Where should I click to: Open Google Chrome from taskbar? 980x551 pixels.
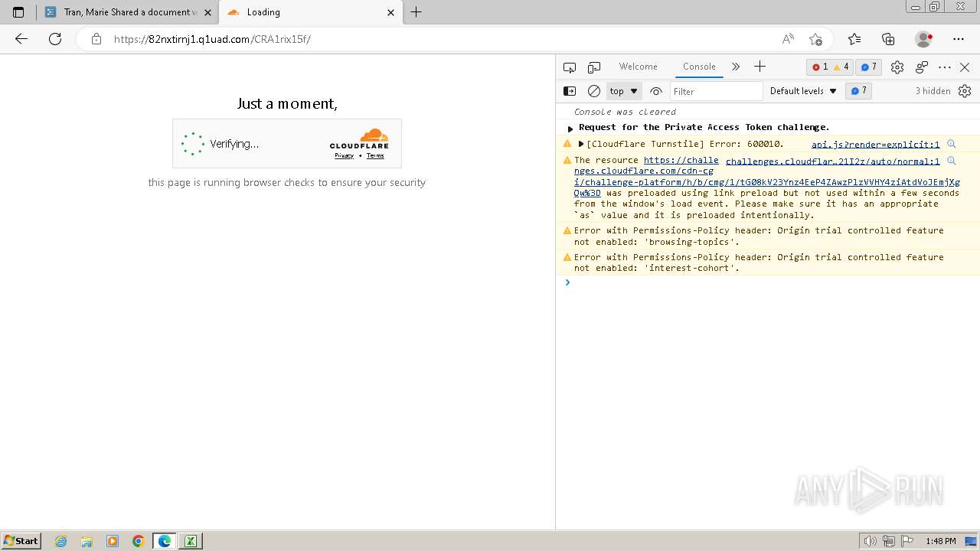[x=139, y=541]
